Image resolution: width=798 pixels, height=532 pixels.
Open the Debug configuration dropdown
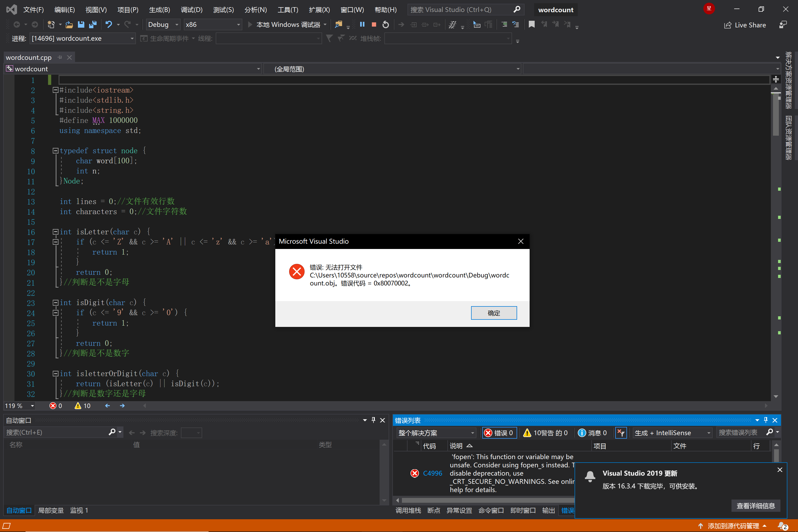coord(163,24)
